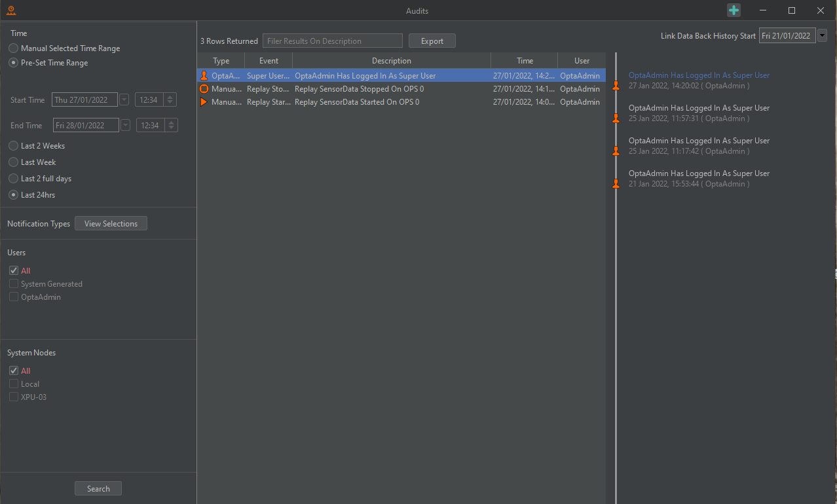
Task: Click the replay started play icon
Action: coord(204,102)
